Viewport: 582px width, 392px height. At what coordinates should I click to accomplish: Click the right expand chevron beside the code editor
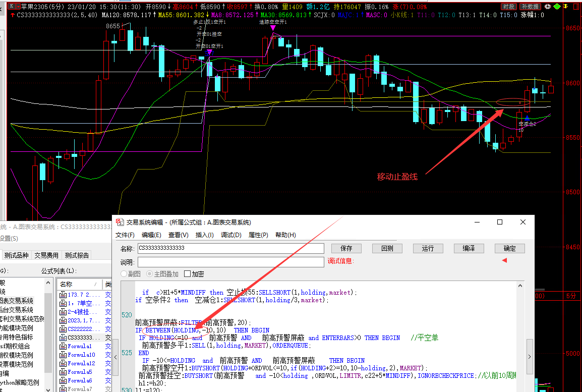point(530,357)
